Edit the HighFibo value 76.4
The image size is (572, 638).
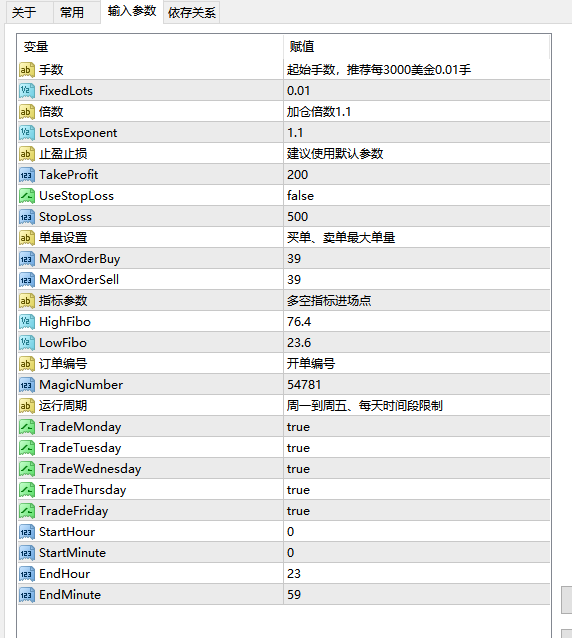tap(417, 322)
